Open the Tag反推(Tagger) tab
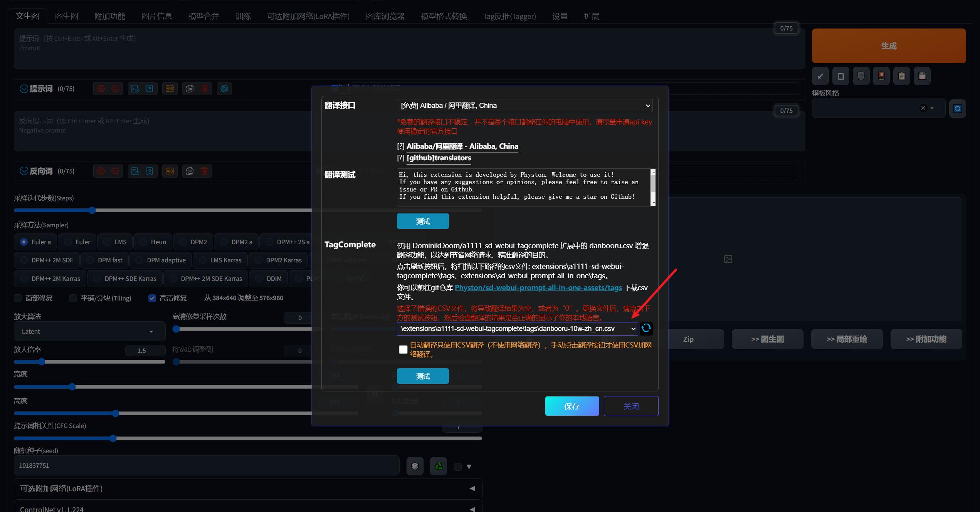Screen dimensions: 980x512 (509, 16)
